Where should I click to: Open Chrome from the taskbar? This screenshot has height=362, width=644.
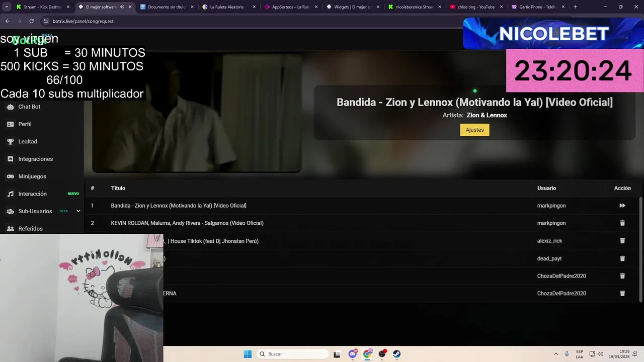[x=368, y=354]
